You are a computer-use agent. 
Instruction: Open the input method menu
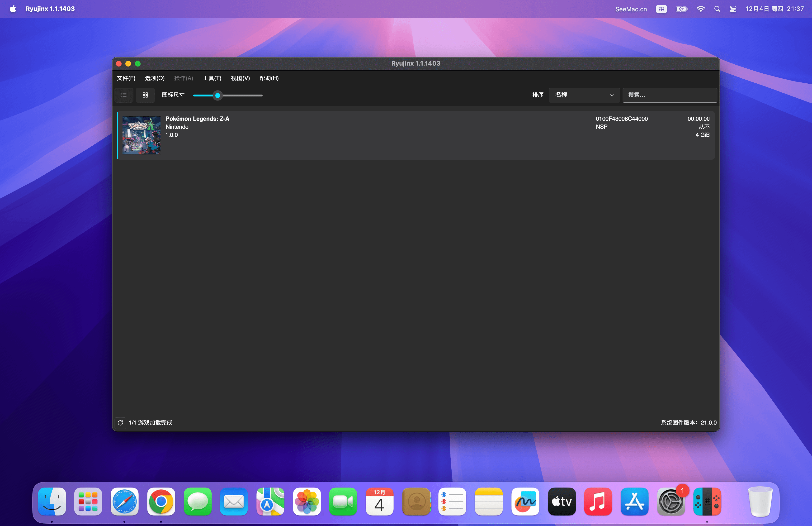661,9
